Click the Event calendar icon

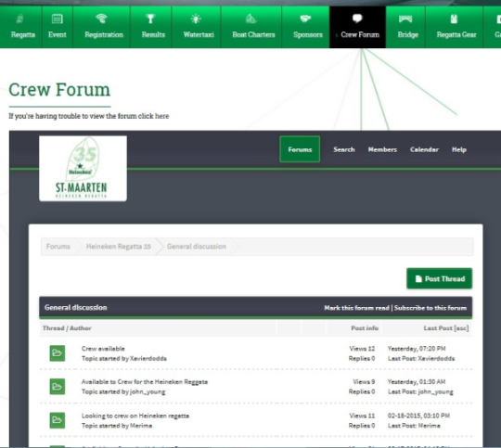tap(58, 19)
